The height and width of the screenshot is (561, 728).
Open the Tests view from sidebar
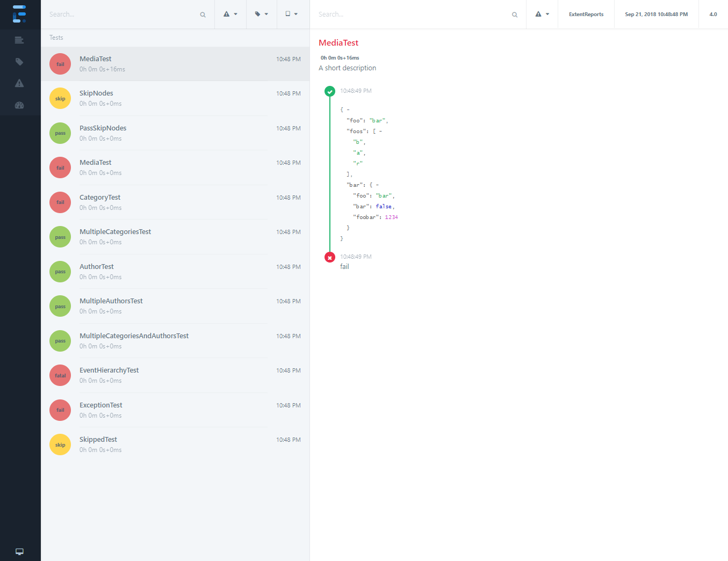19,40
